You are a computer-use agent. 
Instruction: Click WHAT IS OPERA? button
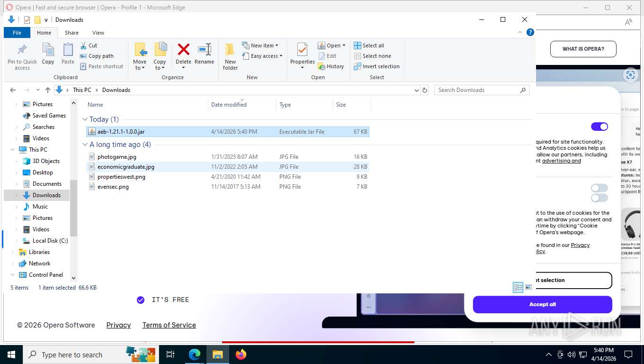tap(583, 49)
